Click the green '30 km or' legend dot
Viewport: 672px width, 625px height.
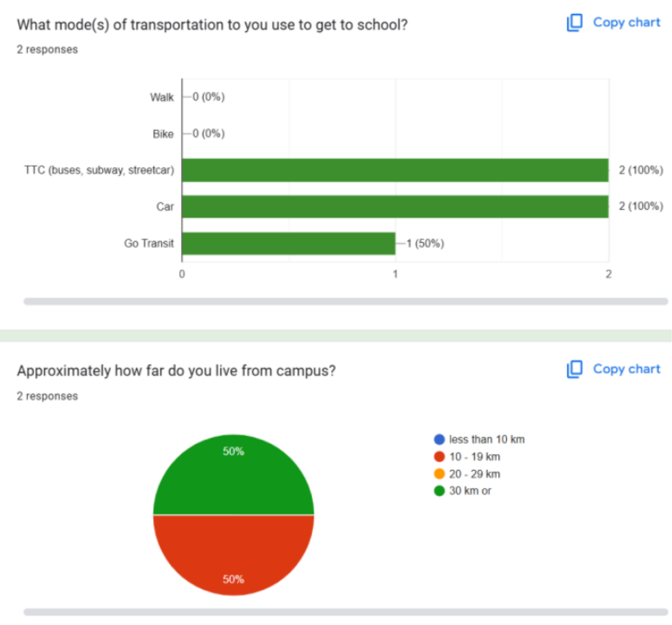(x=439, y=491)
